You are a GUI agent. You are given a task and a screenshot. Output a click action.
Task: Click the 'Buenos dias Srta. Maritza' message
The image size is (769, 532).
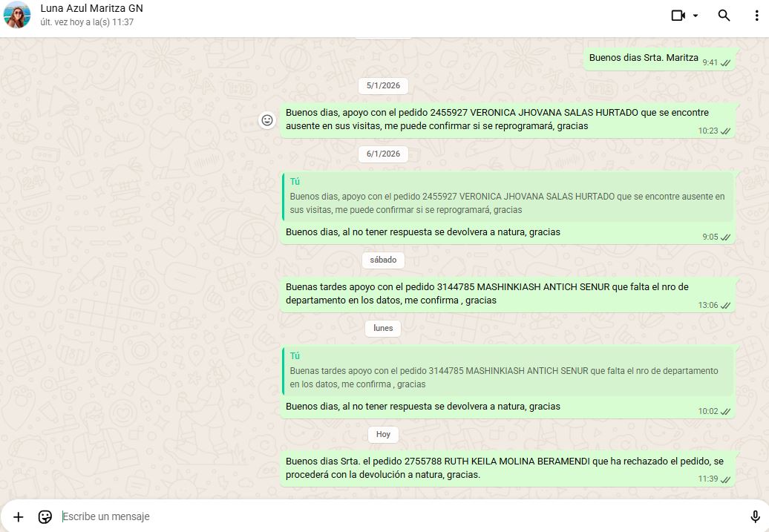point(643,58)
